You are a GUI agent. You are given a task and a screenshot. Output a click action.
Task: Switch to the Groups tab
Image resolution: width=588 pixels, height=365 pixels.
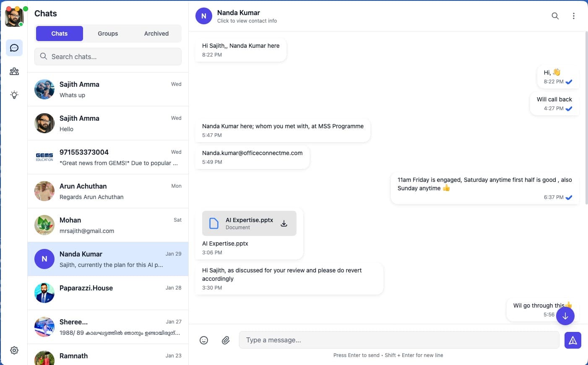pyautogui.click(x=108, y=34)
